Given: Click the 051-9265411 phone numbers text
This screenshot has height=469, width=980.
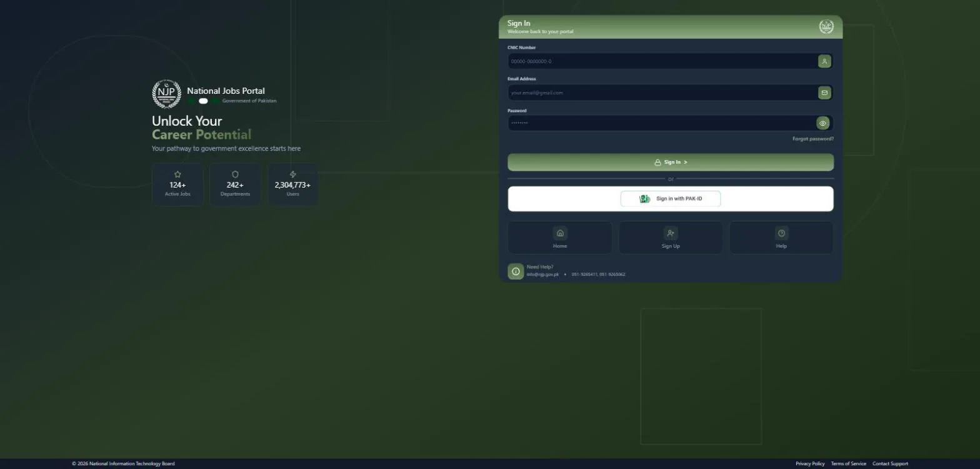Looking at the screenshot, I should click(x=598, y=275).
